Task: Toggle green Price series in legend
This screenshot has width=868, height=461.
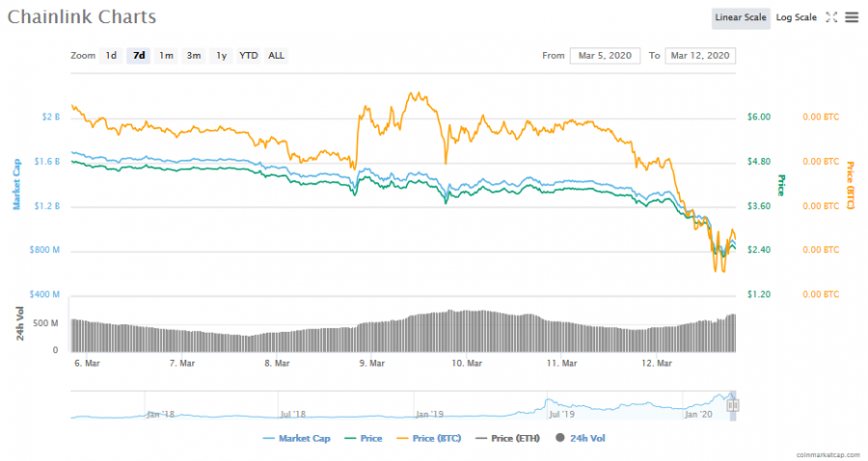Action: coord(364,438)
